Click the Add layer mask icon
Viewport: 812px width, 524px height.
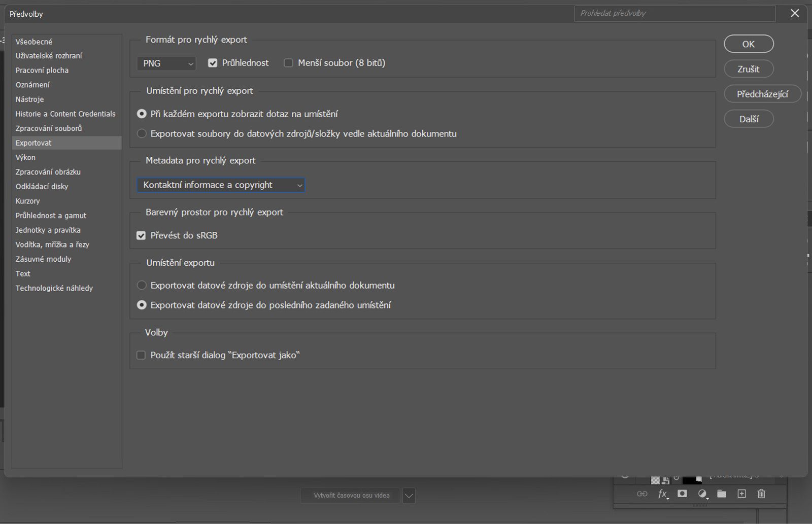pos(682,494)
